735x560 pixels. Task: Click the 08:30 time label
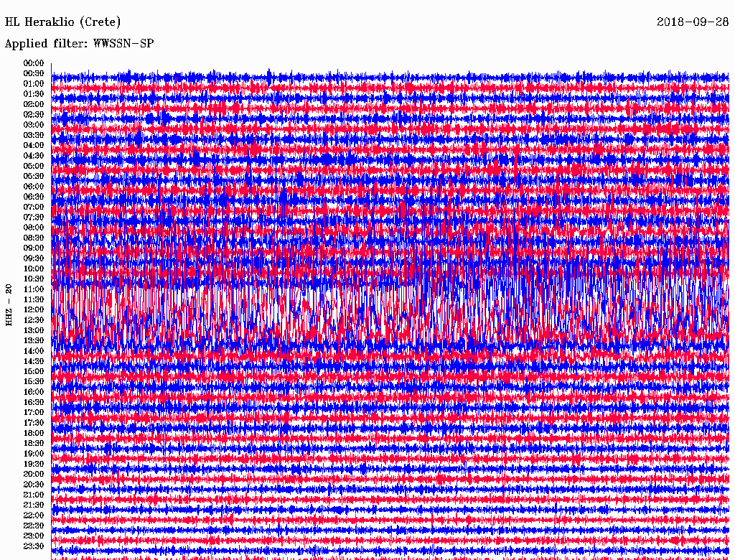pyautogui.click(x=34, y=238)
